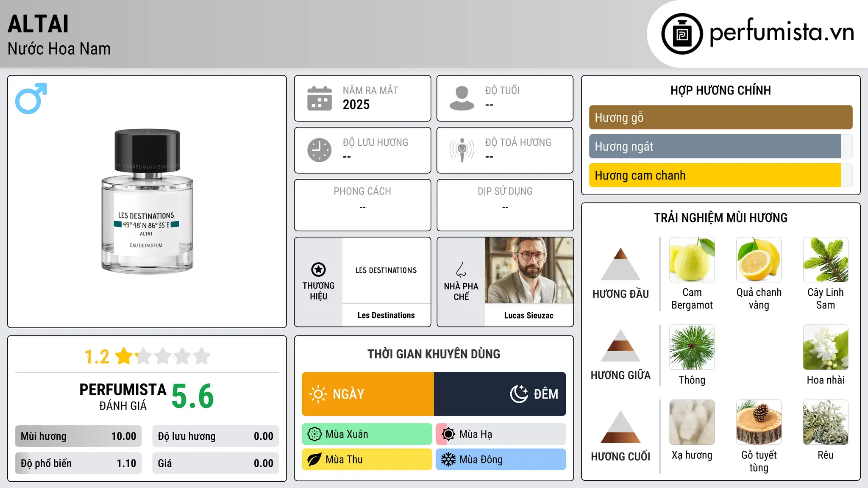The height and width of the screenshot is (488, 868).
Task: Click the ALTAI perfume title
Action: 38,24
